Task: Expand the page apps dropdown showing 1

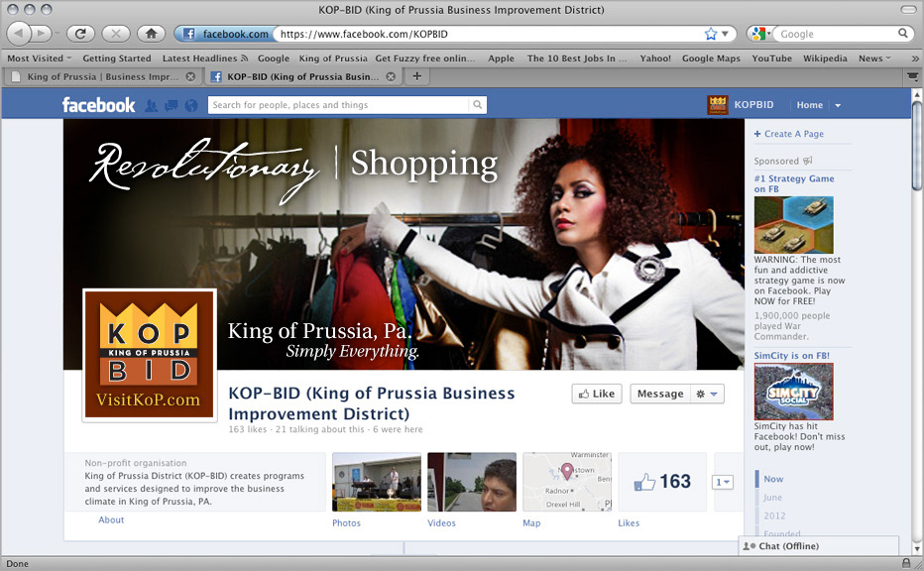Action: [723, 482]
